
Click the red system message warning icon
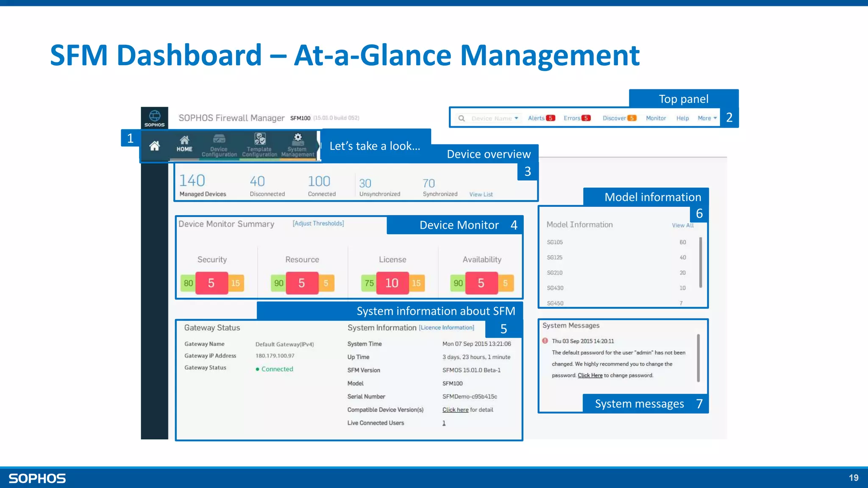545,341
